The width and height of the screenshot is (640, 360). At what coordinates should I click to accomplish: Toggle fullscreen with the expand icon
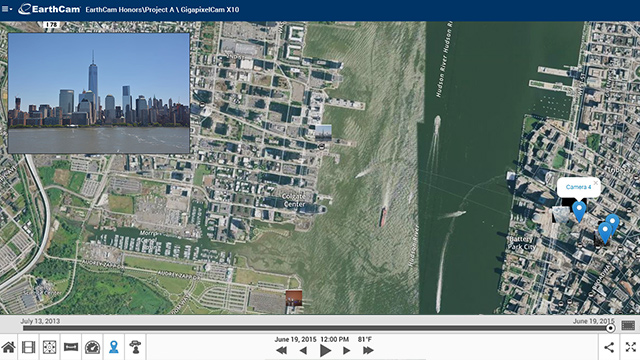point(631,347)
